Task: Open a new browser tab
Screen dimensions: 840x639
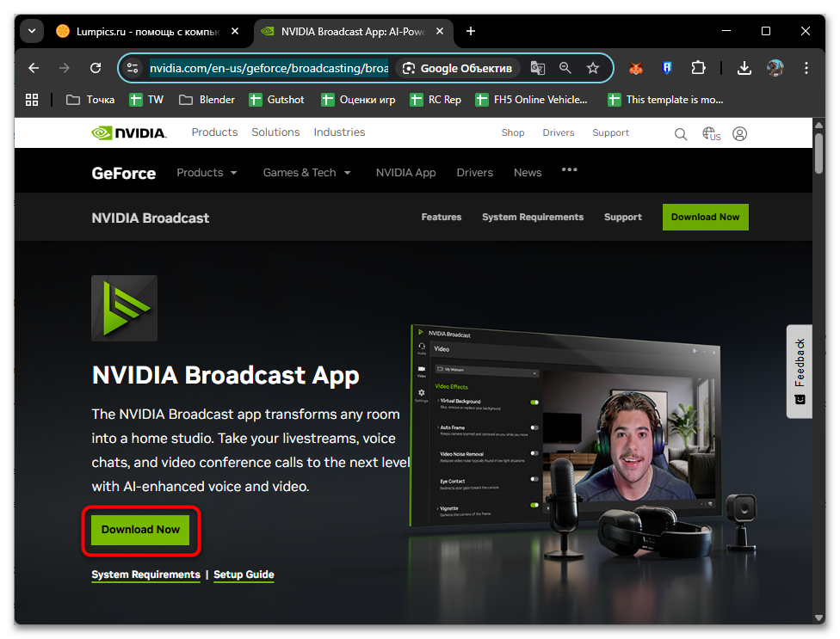Action: pyautogui.click(x=471, y=32)
